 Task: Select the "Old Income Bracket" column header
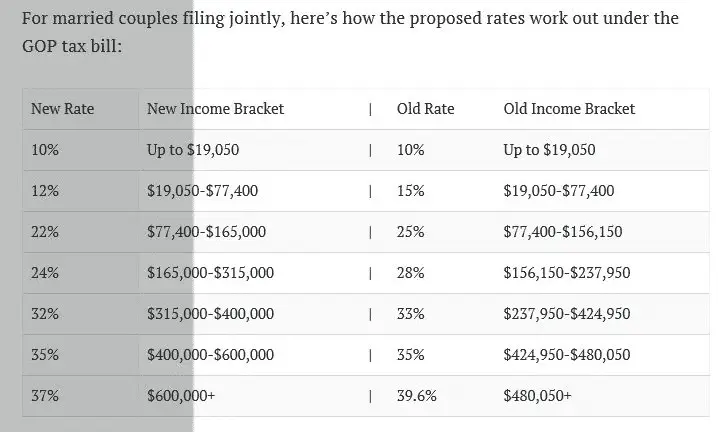click(x=569, y=109)
